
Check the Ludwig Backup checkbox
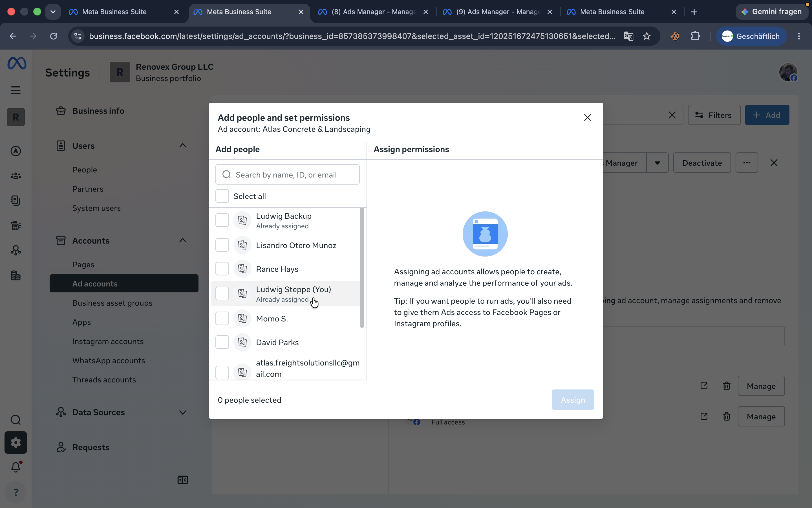pyautogui.click(x=222, y=220)
